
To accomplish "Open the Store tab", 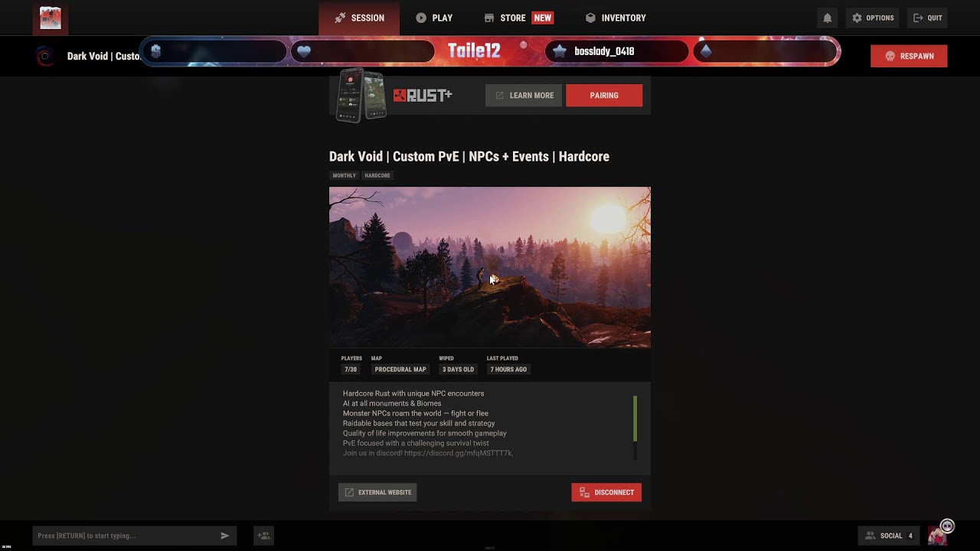I will tap(518, 18).
